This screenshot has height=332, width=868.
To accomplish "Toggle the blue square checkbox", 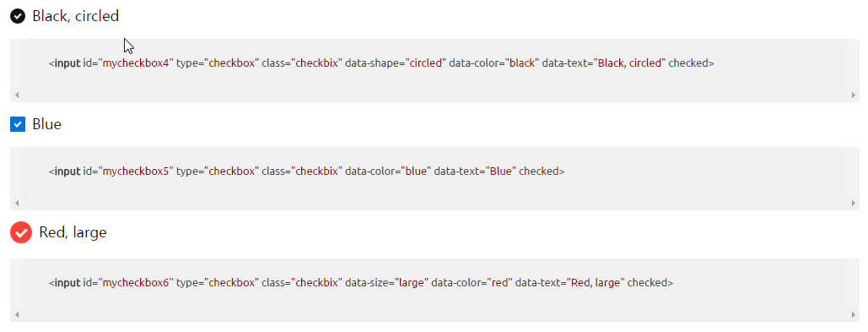I will 18,125.
